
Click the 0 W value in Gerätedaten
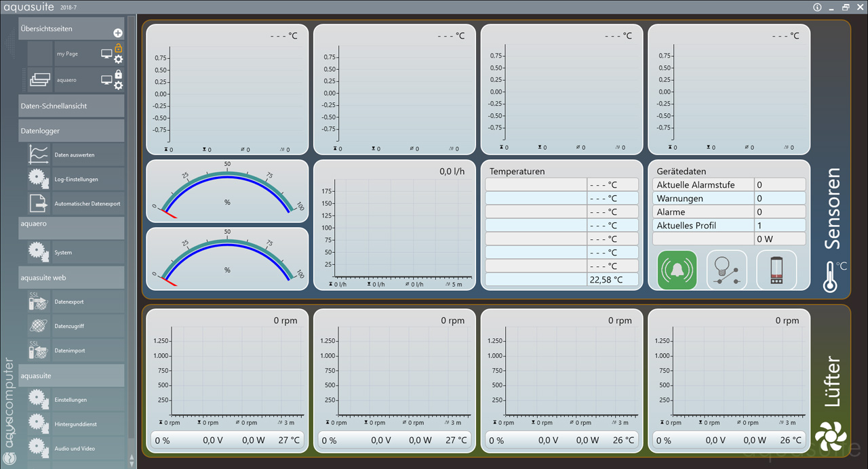765,239
